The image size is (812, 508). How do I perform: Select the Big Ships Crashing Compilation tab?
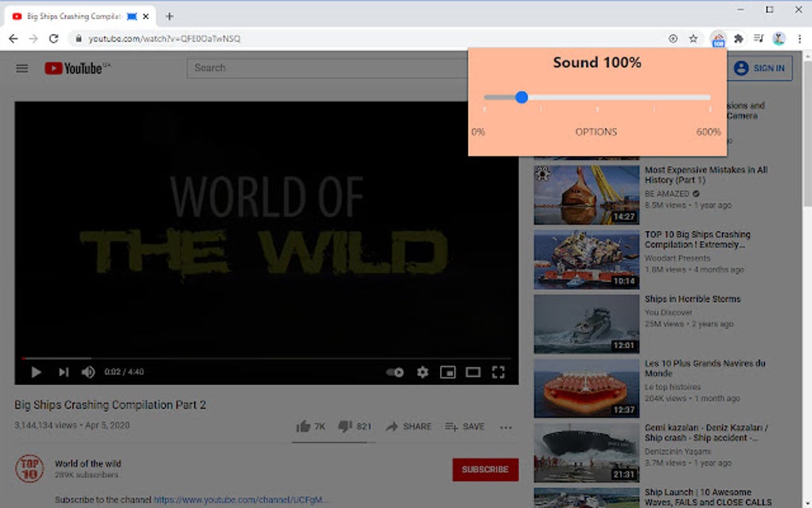coord(80,17)
